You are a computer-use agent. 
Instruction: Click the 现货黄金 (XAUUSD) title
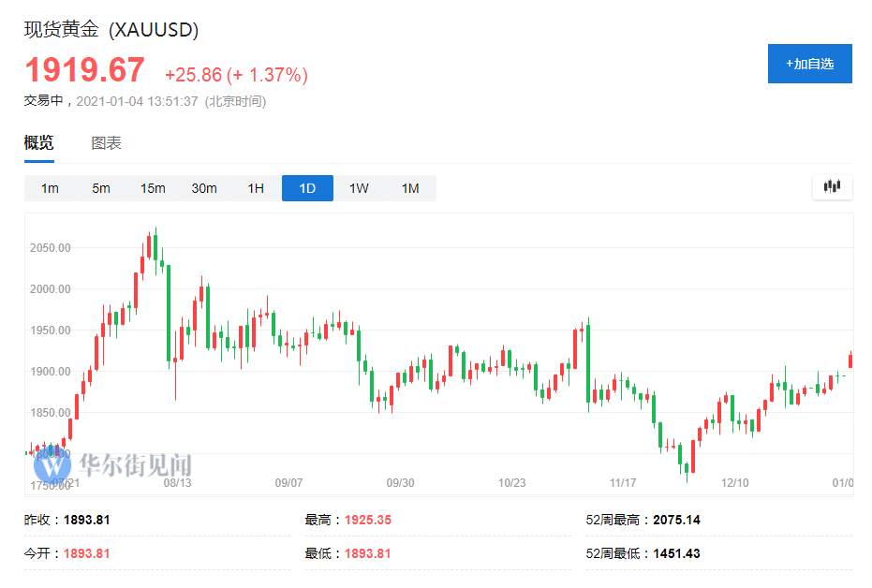111,29
